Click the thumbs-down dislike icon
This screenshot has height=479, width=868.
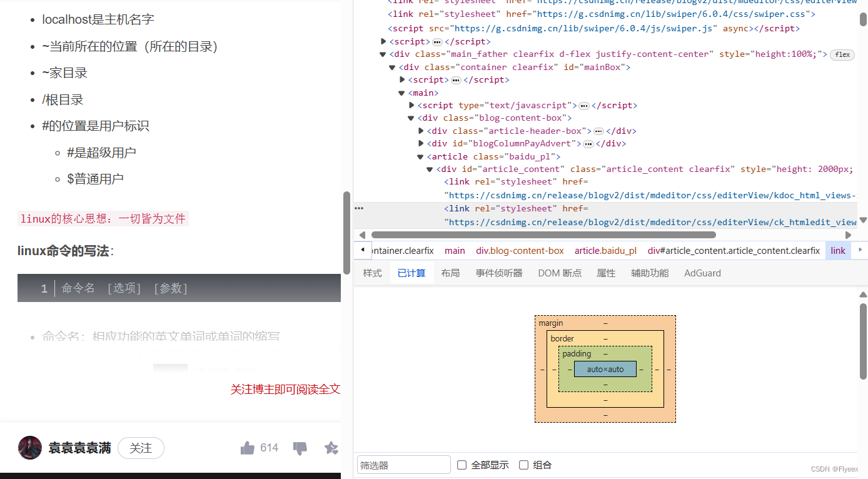(300, 448)
